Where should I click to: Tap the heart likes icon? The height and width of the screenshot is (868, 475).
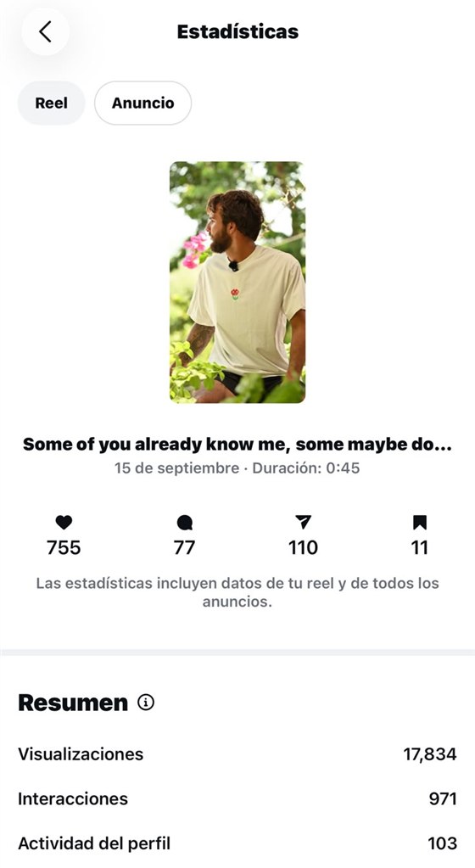click(x=64, y=522)
